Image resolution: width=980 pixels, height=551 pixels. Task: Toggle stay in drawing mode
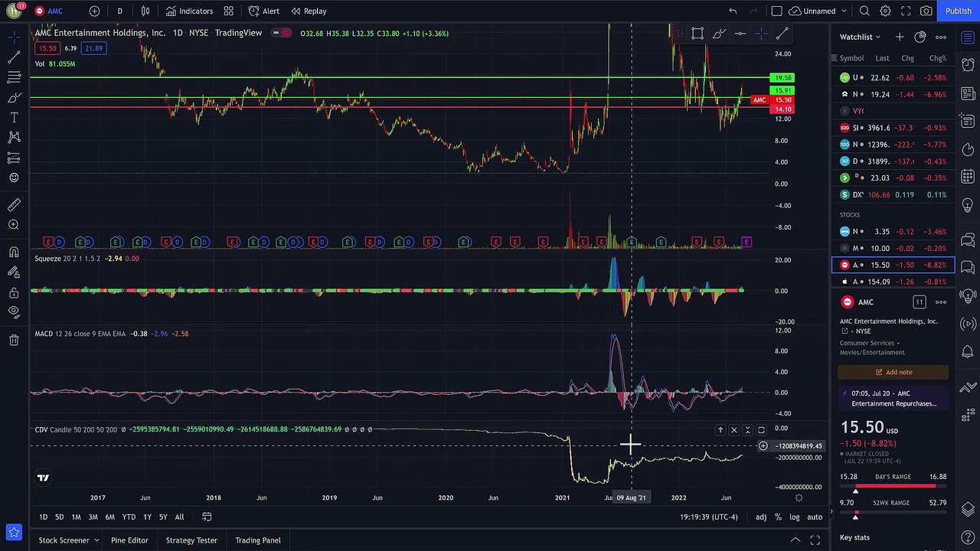[x=14, y=272]
